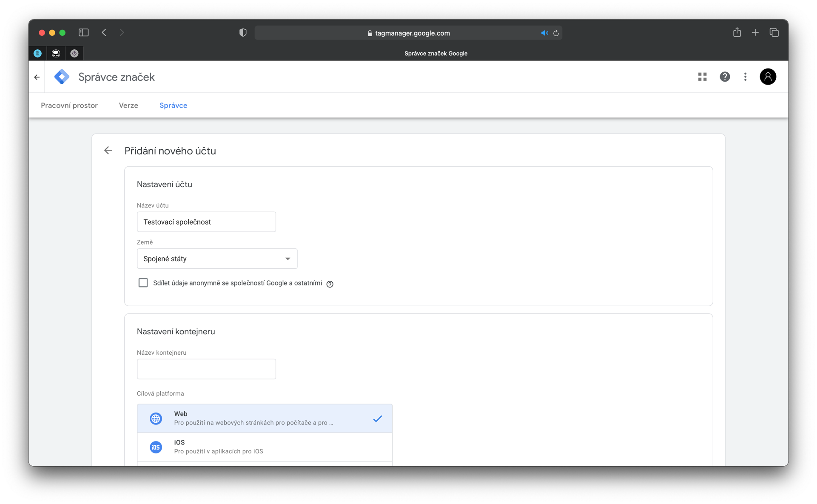
Task: Open the three-dot more options menu
Action: [745, 77]
